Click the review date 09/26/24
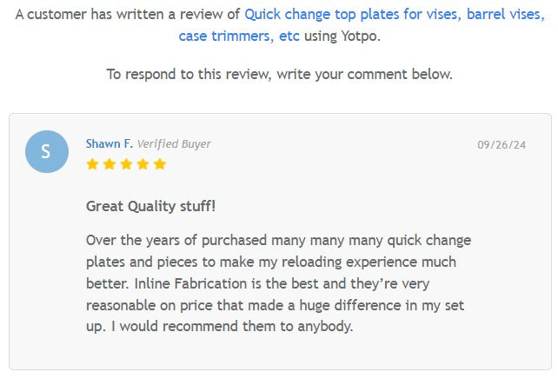The height and width of the screenshot is (392, 558). tap(502, 145)
